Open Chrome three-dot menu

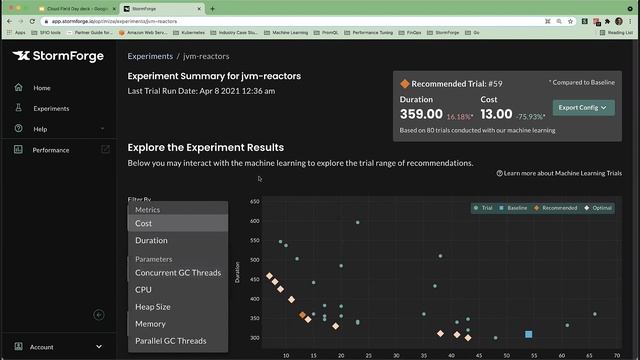click(x=630, y=21)
